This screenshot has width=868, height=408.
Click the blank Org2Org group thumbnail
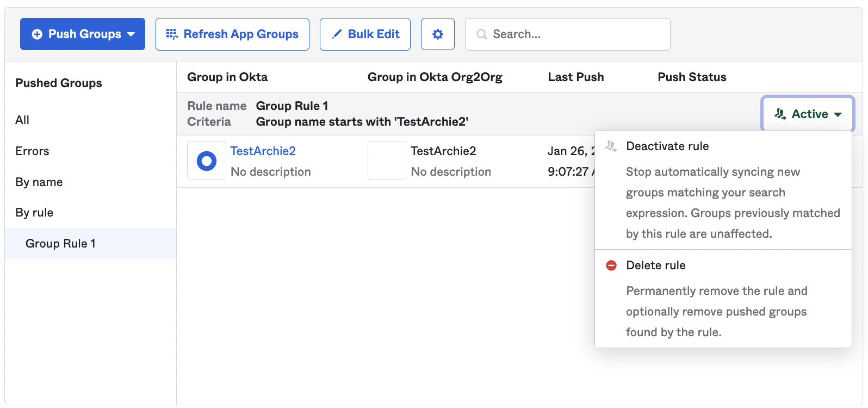(x=387, y=160)
